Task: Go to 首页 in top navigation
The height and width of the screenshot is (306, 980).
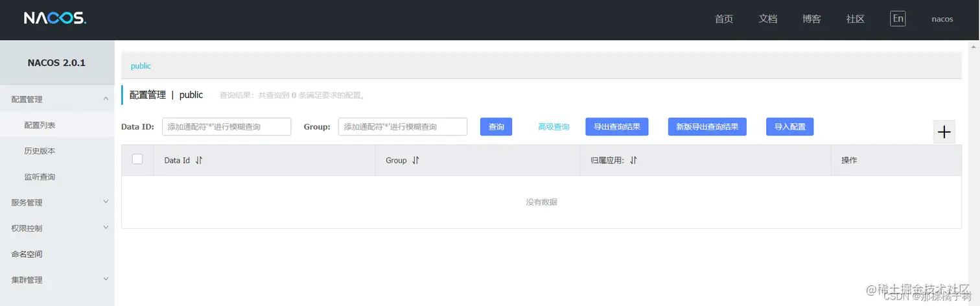Action: click(724, 19)
